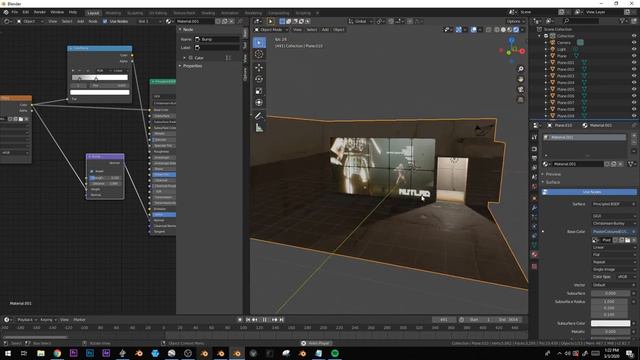The image size is (640, 360).
Task: Click the viewport zoom magnifier icon
Action: tap(520, 69)
